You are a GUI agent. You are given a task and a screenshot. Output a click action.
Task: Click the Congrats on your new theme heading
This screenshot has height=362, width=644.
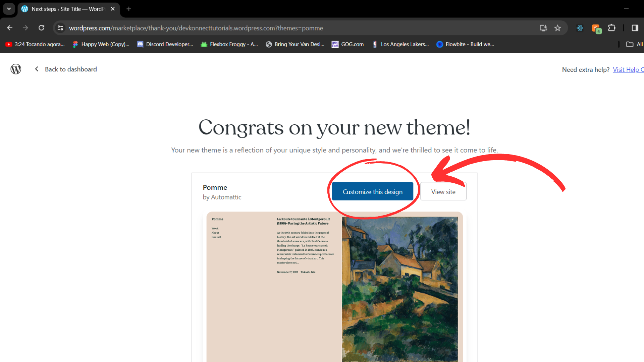(x=334, y=128)
